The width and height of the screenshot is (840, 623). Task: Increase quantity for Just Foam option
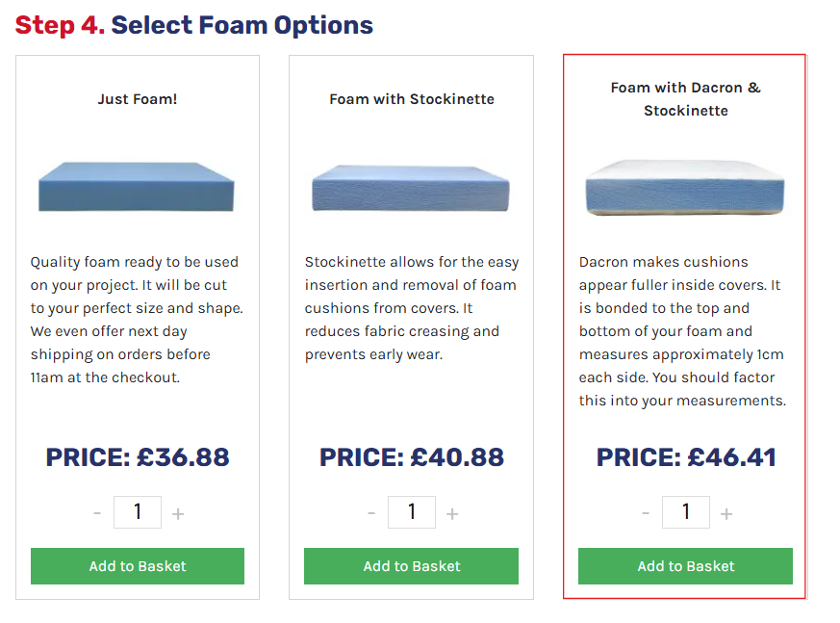pyautogui.click(x=178, y=513)
